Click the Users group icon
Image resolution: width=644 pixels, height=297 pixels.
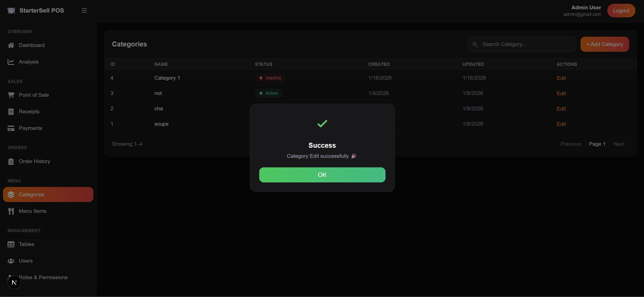point(11,261)
